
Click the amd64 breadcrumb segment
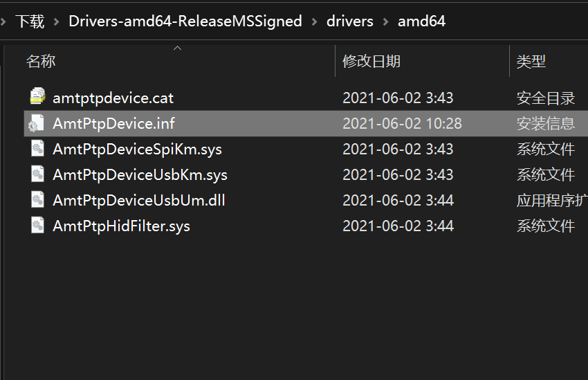pyautogui.click(x=421, y=21)
